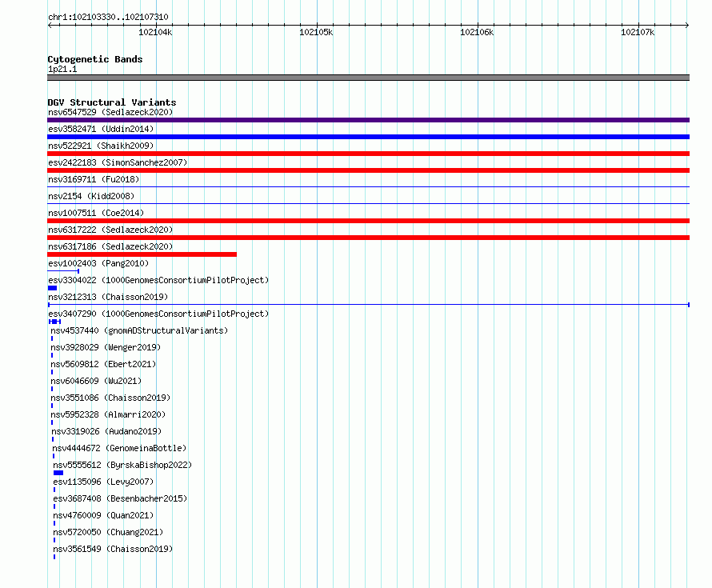The image size is (712, 588).
Task: Select nsv5609812 (Ebert2021) variant label
Action: click(x=103, y=364)
